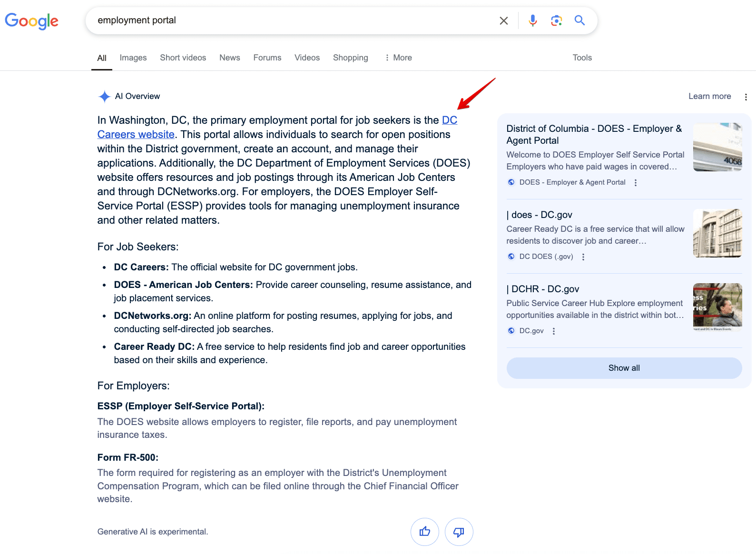Open District of Columbia - DOES - Employer & Agent Portal result
This screenshot has width=756, height=554.
594,135
